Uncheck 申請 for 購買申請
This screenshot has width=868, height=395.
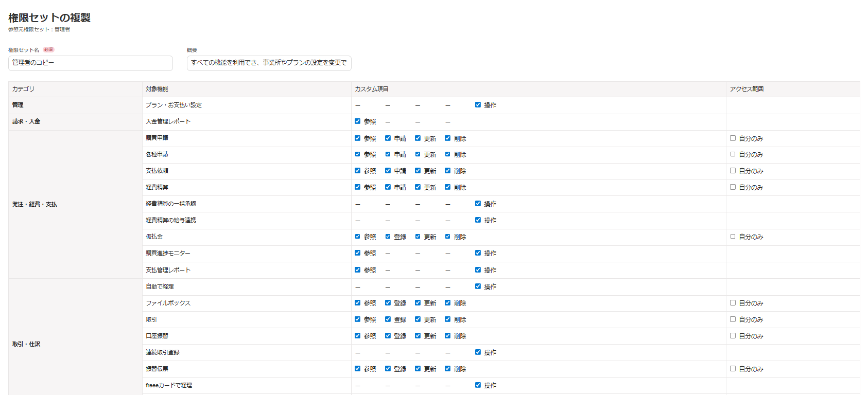click(x=388, y=138)
